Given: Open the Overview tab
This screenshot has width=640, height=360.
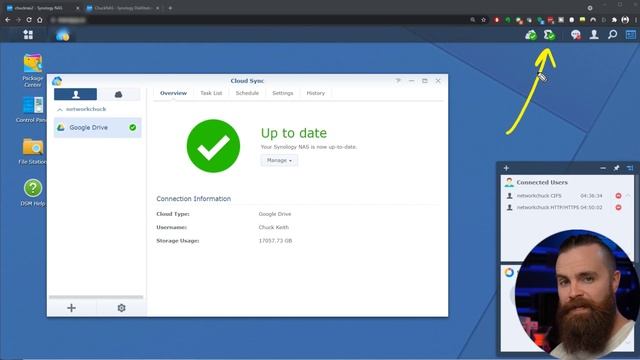Looking at the screenshot, I should pyautogui.click(x=173, y=93).
